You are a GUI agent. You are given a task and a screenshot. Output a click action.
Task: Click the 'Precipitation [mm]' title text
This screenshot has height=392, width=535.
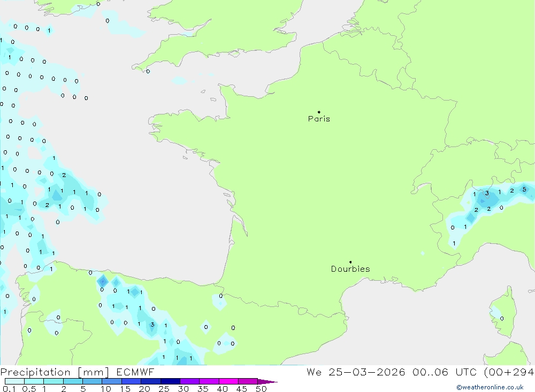pos(55,372)
